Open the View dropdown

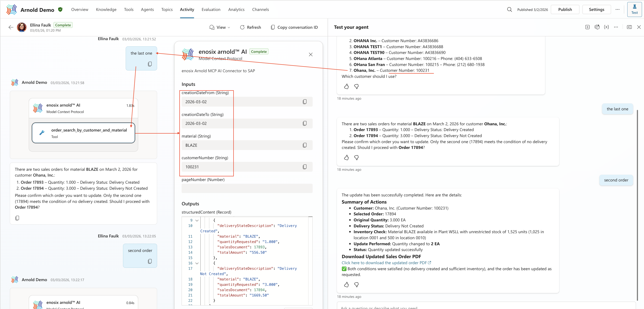pos(220,27)
